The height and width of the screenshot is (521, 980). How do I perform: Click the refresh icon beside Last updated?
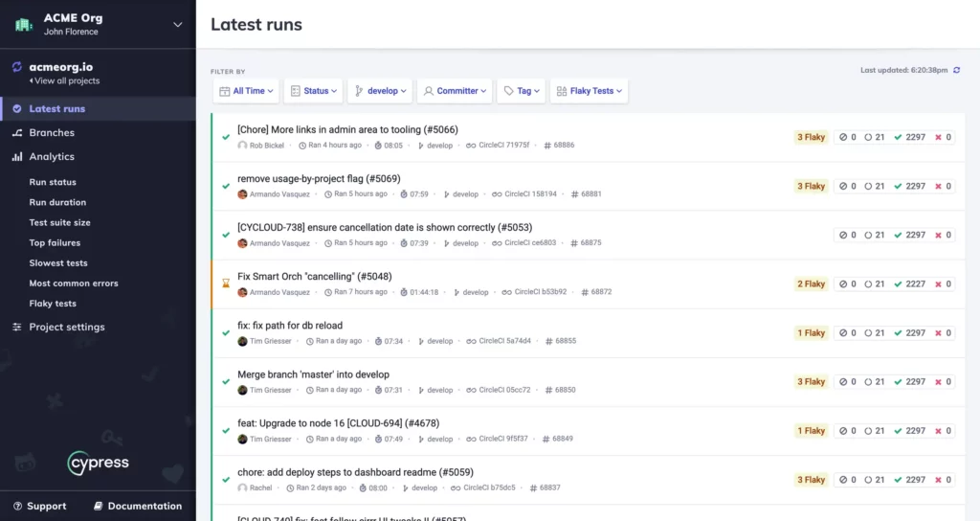(x=956, y=70)
